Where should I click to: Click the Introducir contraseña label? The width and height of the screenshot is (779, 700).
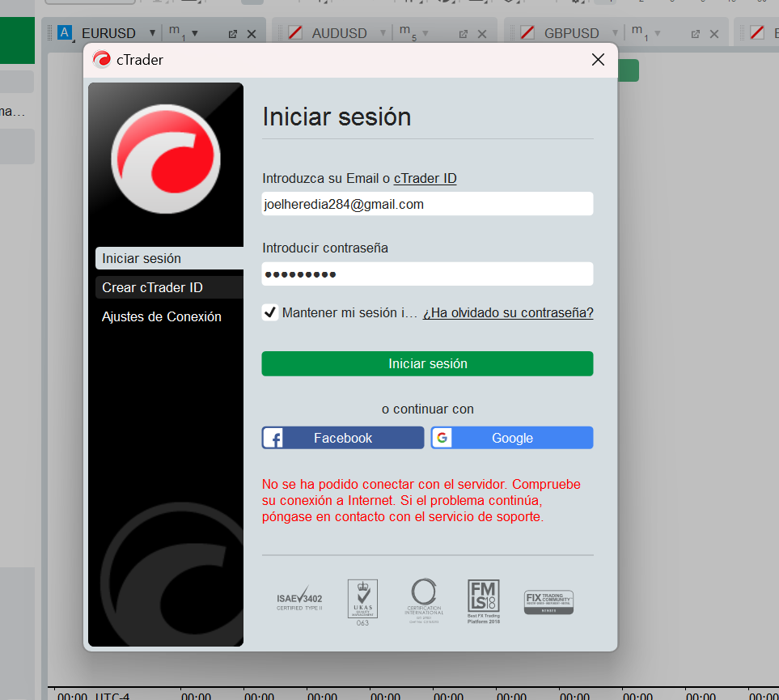(325, 248)
